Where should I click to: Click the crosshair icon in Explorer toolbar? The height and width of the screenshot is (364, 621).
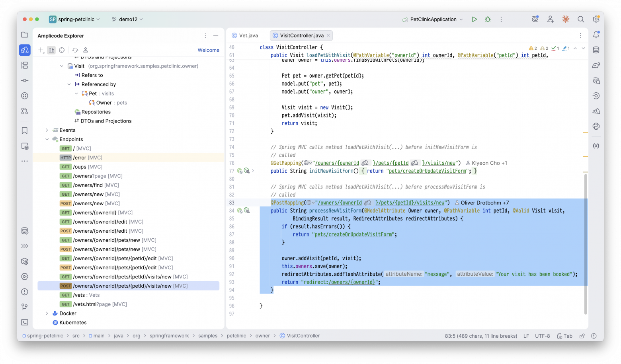point(62,50)
